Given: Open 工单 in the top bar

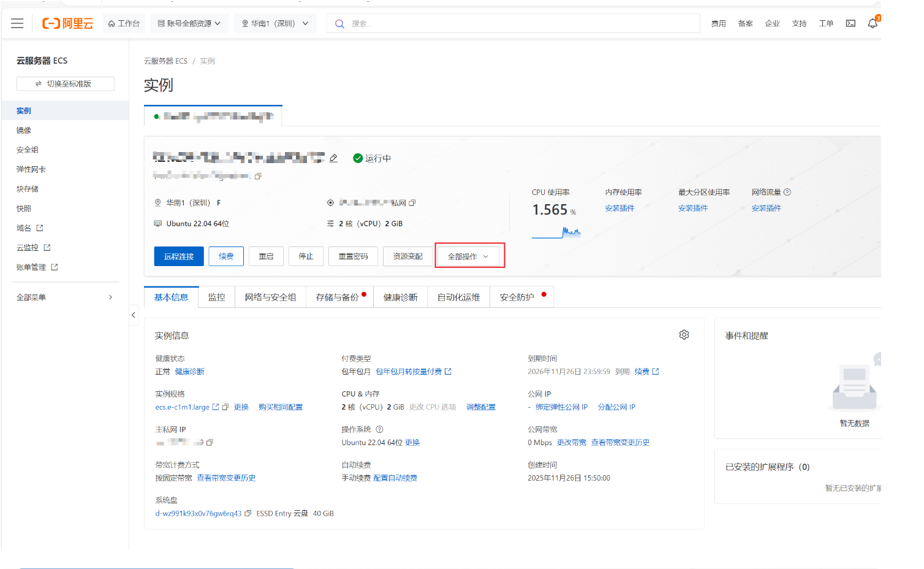Looking at the screenshot, I should (826, 23).
